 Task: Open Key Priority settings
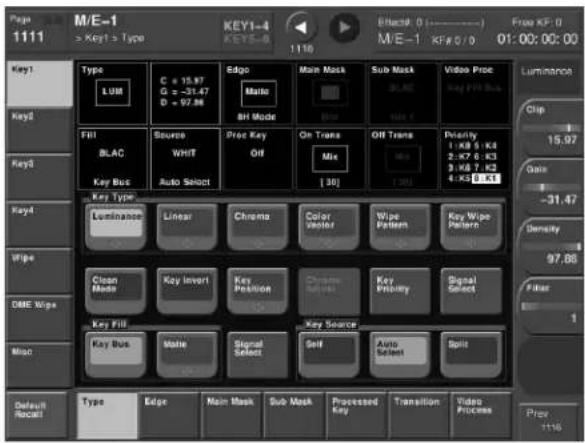coord(400,291)
